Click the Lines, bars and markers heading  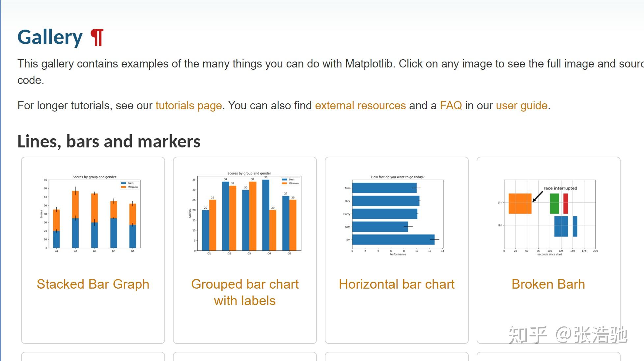[x=109, y=142]
